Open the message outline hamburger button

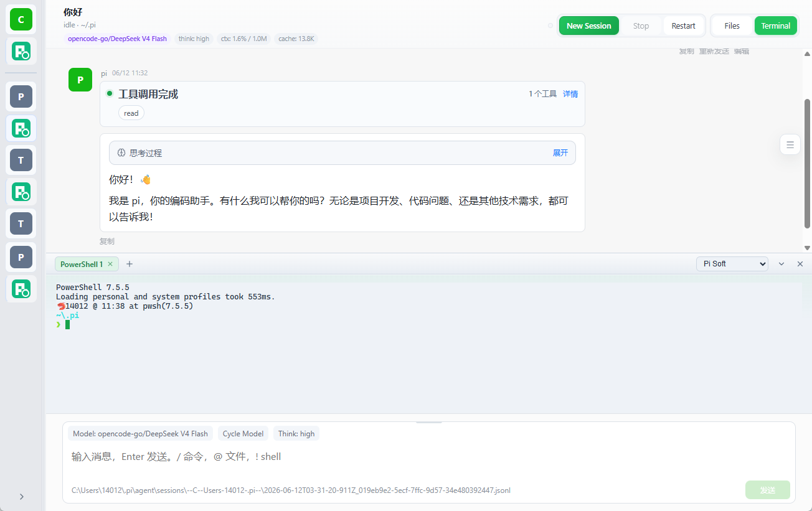[790, 144]
